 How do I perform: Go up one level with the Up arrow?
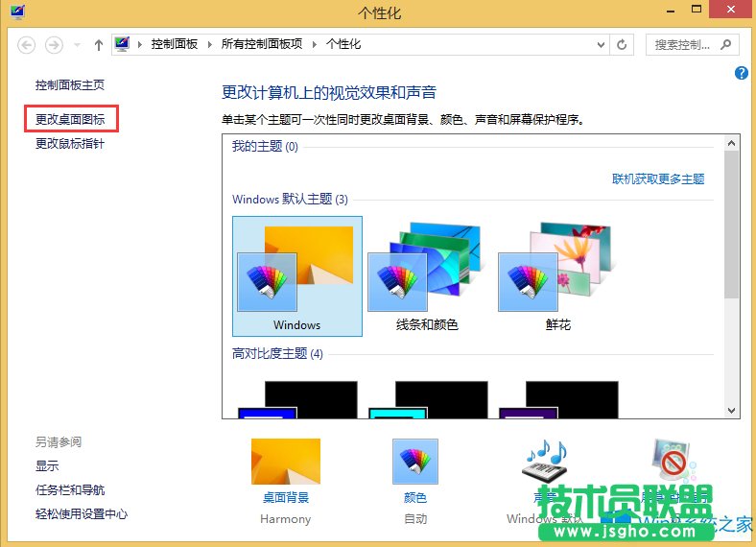click(x=99, y=45)
